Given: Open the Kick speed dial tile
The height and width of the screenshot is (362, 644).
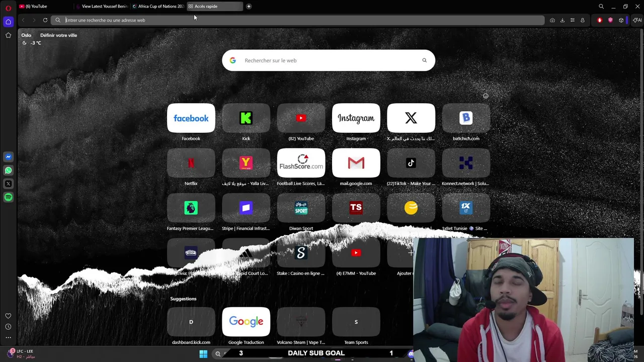Looking at the screenshot, I should pos(246,118).
